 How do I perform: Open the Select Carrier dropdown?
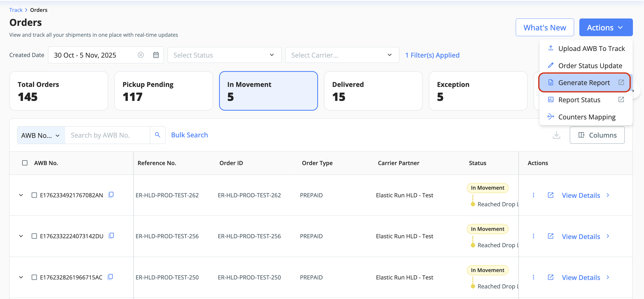[342, 55]
